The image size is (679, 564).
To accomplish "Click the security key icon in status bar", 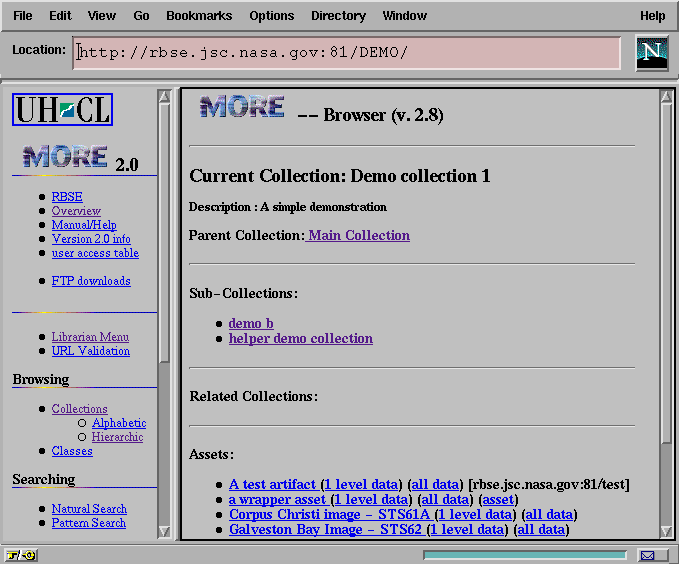I will [21, 555].
